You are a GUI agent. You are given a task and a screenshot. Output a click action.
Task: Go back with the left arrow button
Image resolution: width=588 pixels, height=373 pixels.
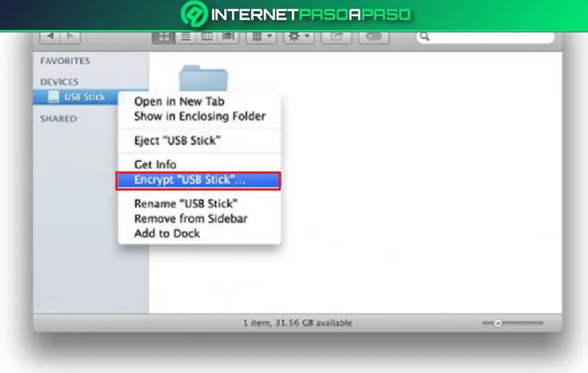tap(50, 37)
